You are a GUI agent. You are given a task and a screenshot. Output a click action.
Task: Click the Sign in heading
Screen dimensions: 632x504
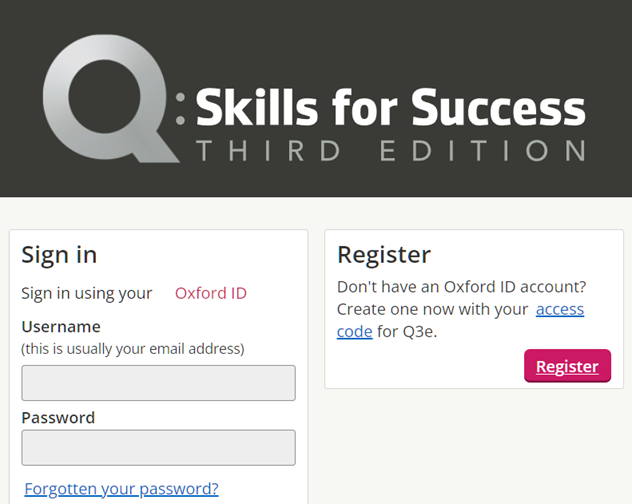click(59, 255)
